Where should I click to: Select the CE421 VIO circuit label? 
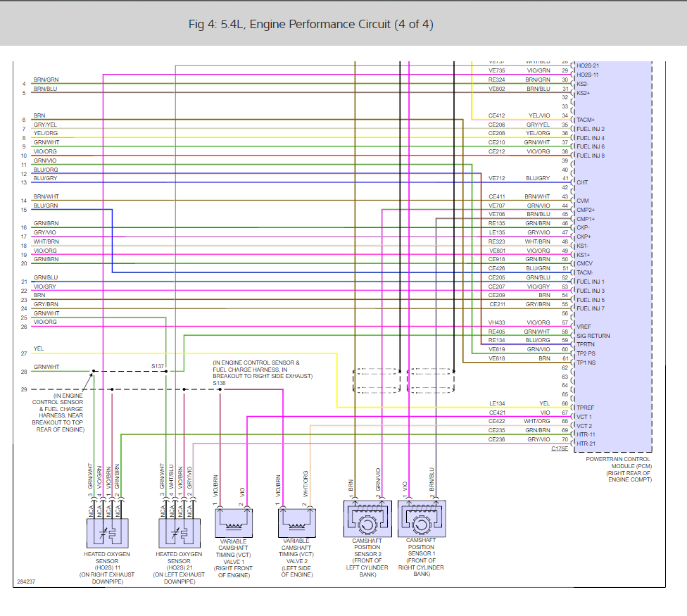(519, 413)
